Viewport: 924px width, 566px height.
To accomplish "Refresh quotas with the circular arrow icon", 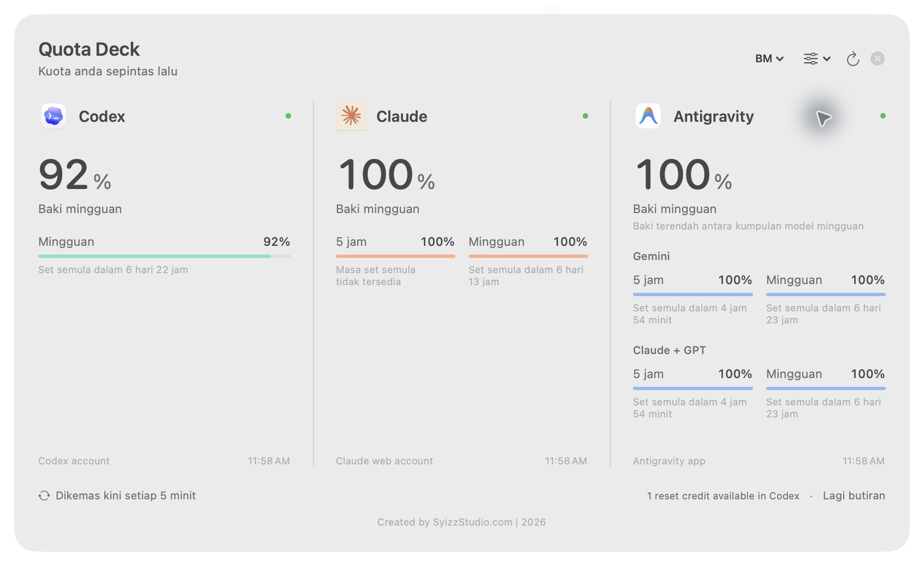I will tap(853, 58).
